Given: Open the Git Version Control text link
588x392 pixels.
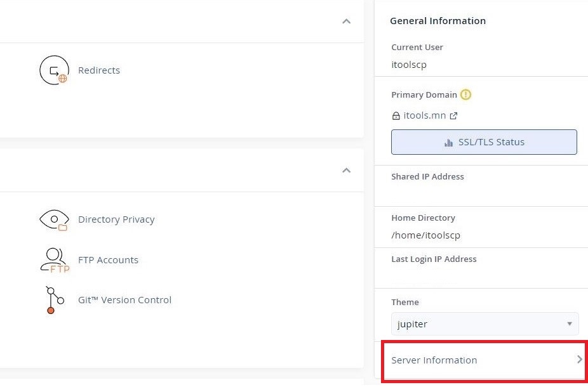Looking at the screenshot, I should [x=124, y=300].
